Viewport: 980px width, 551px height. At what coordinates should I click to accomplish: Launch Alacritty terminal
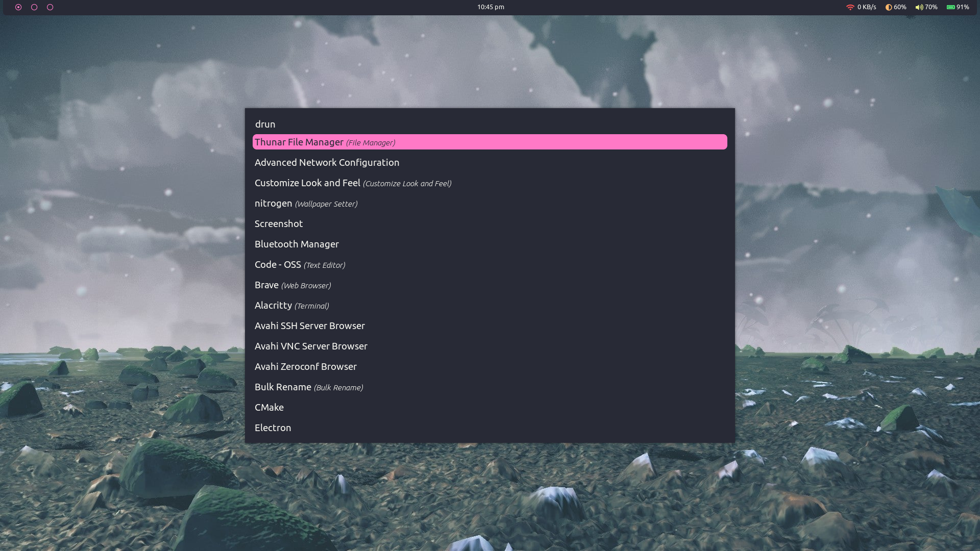[x=291, y=305]
